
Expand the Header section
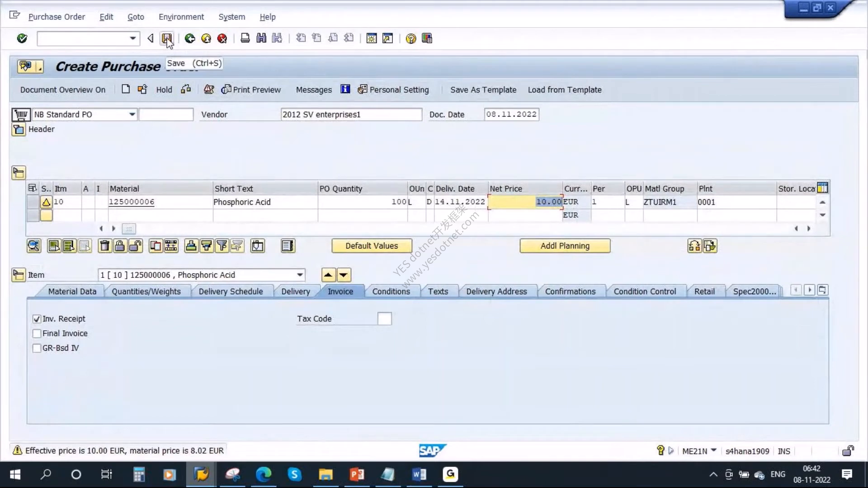coord(19,130)
